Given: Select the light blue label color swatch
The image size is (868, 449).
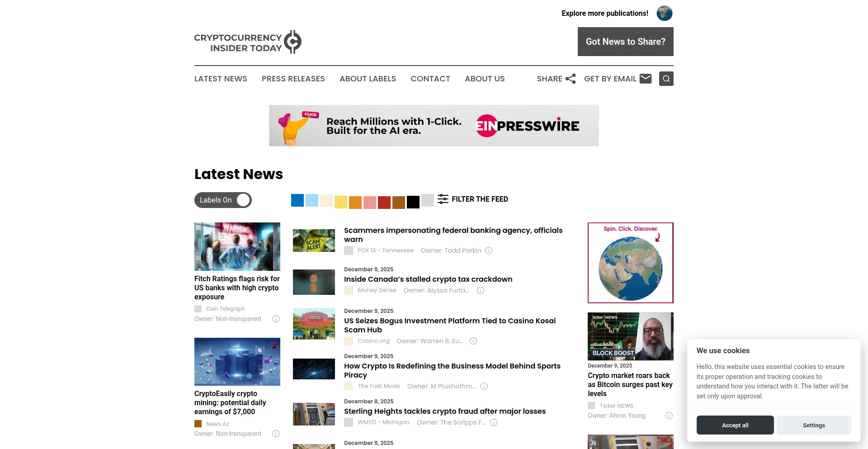Looking at the screenshot, I should click(x=312, y=200).
